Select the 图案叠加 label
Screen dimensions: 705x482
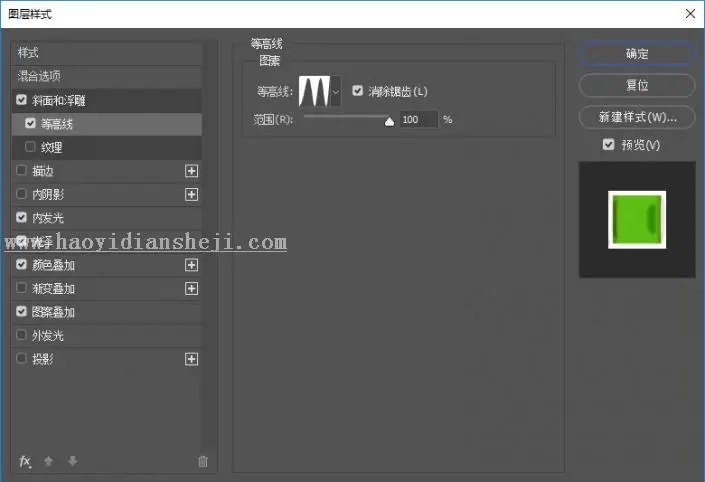tap(54, 312)
